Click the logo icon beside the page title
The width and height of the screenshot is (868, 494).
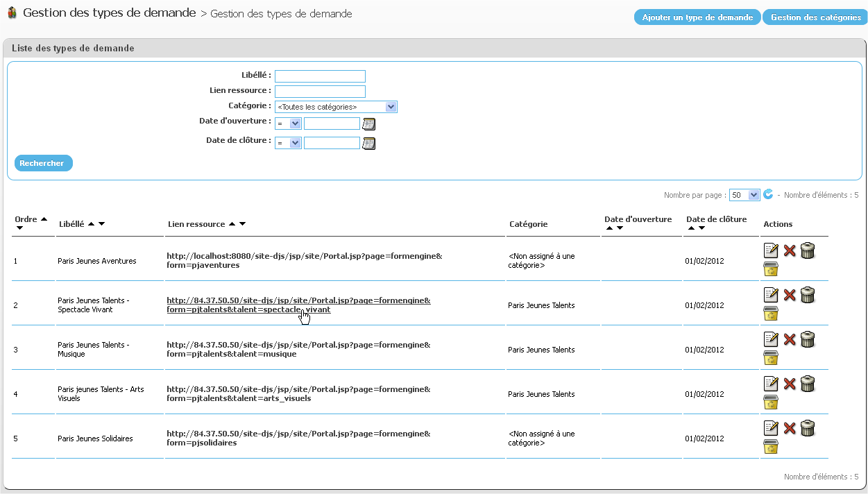pos(12,12)
